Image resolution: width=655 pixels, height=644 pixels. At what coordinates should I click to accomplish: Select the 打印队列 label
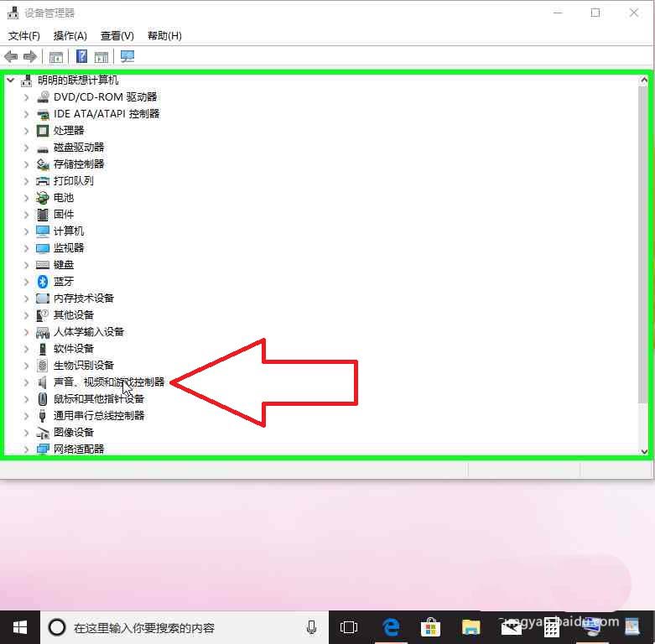74,181
